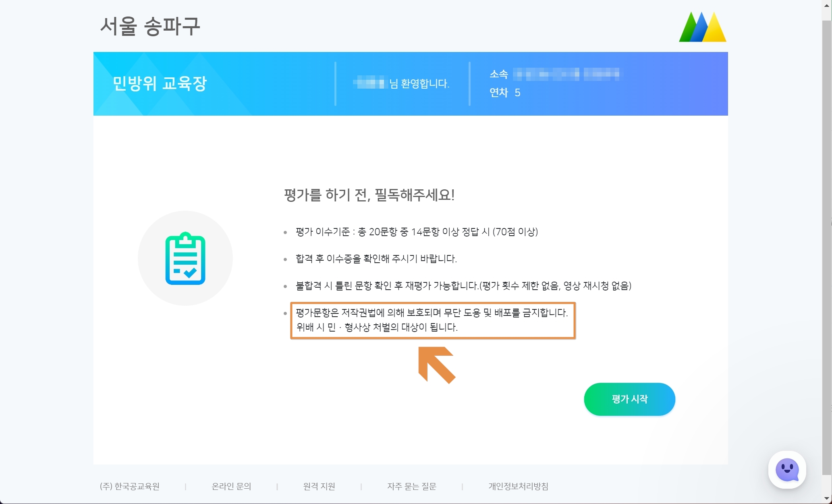Open the 온라인 문의 footer link
832x504 pixels.
231,486
